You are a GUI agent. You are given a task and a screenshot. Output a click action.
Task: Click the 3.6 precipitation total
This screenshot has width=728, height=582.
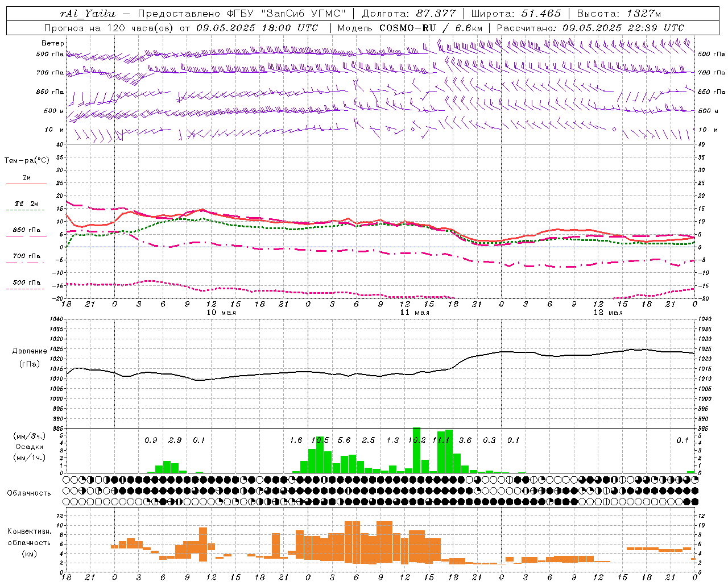[x=465, y=440]
